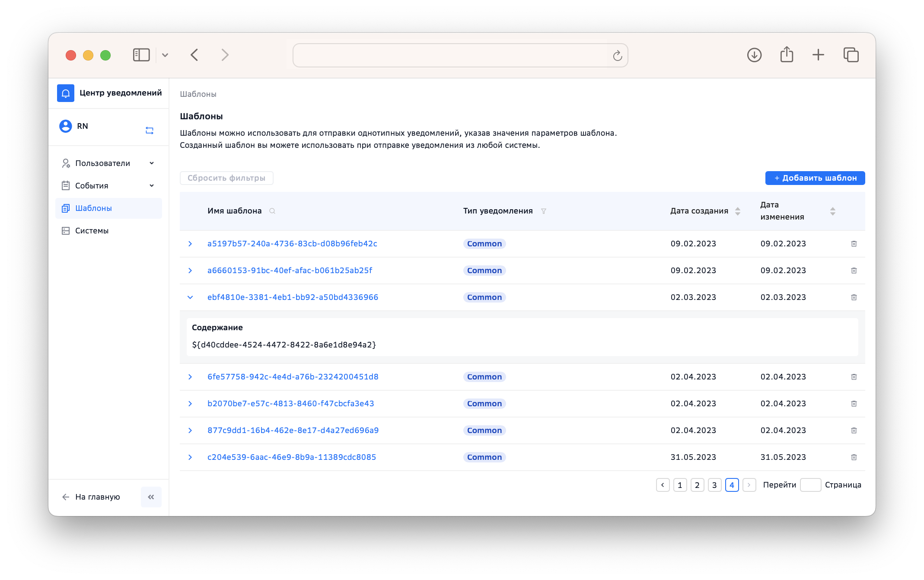Go forward in browser history
The width and height of the screenshot is (924, 580).
[225, 55]
